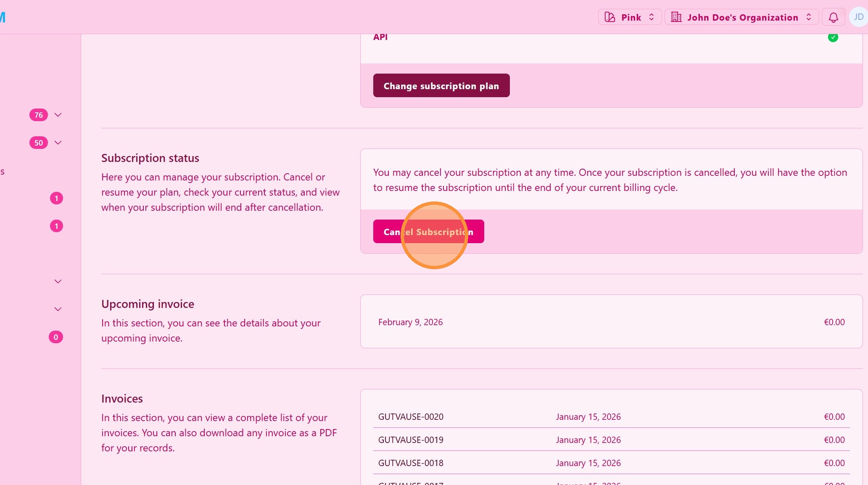Expand the sidebar chevron next to 50
Screen dimensions: 868x485
(x=58, y=143)
